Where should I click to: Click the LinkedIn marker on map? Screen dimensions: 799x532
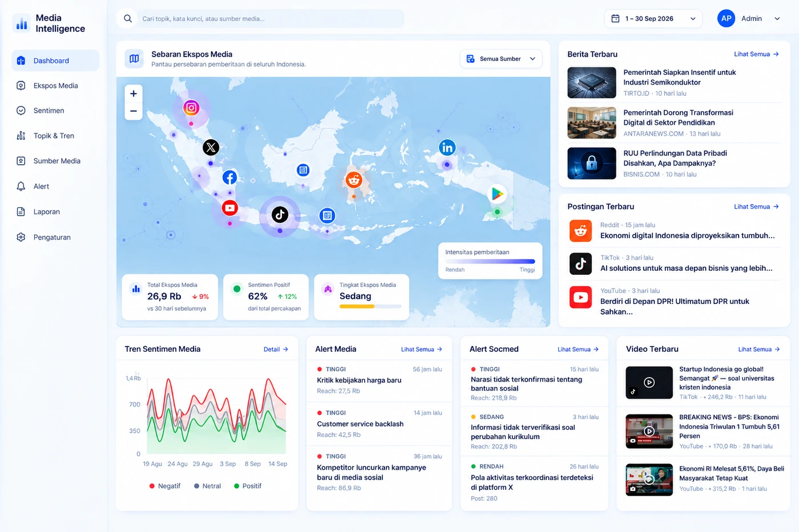click(447, 148)
